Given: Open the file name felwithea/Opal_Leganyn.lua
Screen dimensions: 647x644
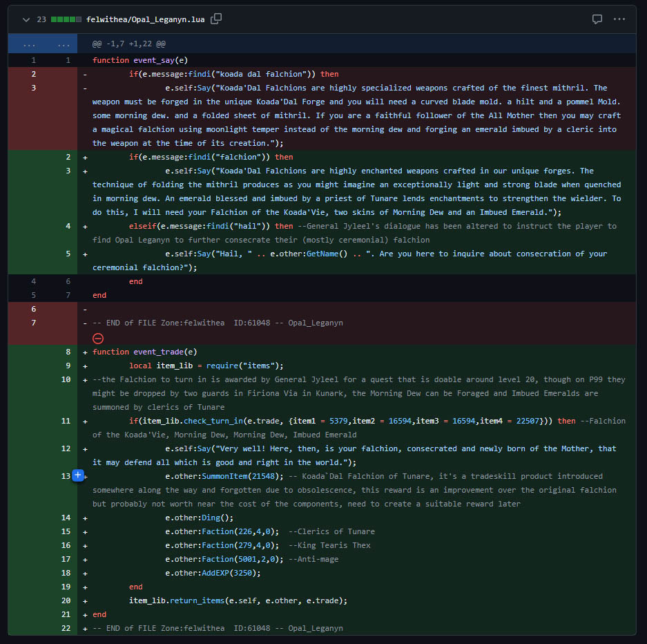Looking at the screenshot, I should [x=145, y=19].
